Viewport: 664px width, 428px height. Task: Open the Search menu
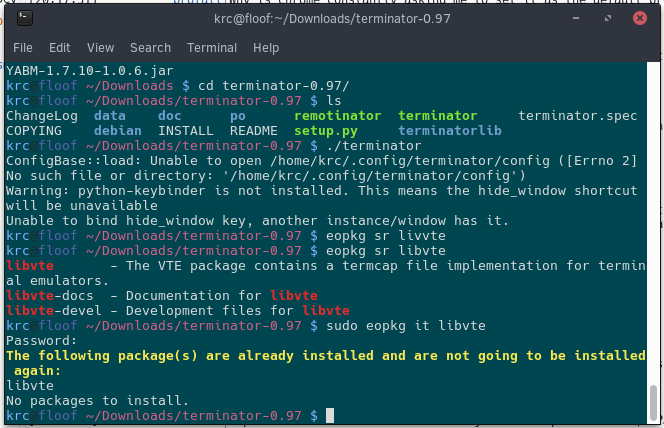(x=150, y=48)
